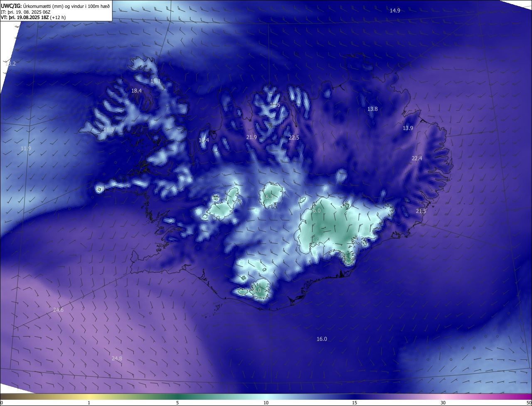Click the colorbar tick label 15
The width and height of the screenshot is (532, 406).
pos(355,403)
